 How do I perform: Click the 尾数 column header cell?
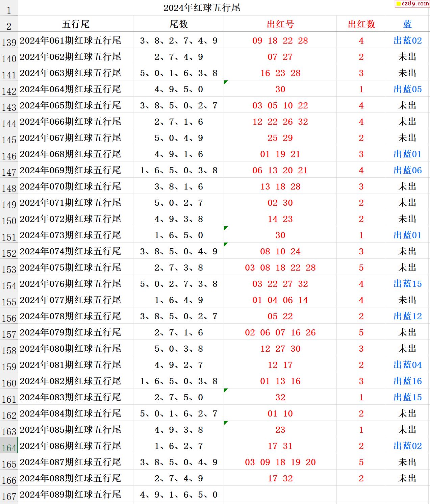178,24
